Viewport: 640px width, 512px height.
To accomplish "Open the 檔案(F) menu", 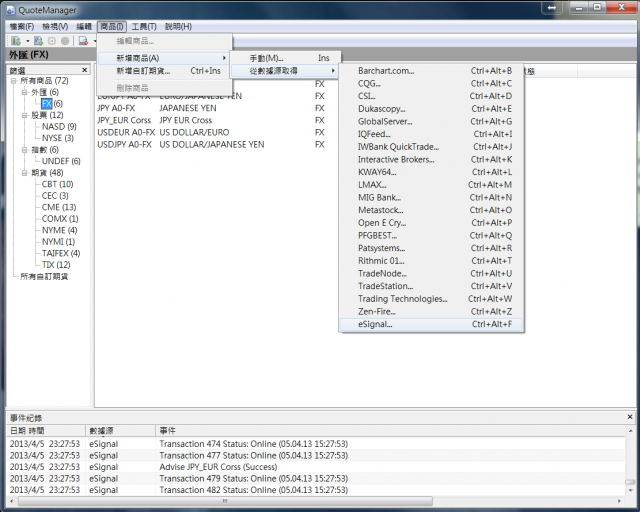I will point(22,27).
